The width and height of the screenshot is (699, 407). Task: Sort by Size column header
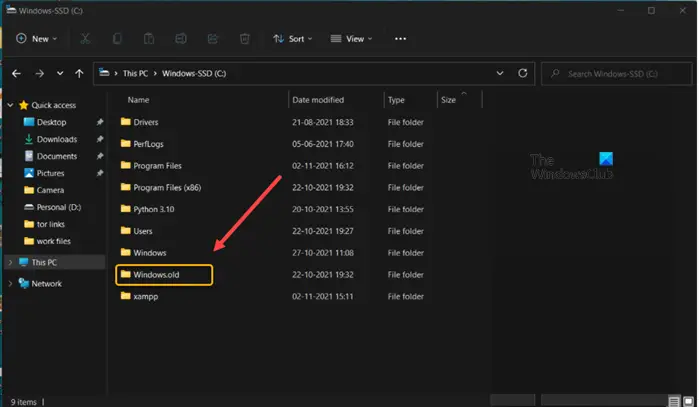(448, 100)
